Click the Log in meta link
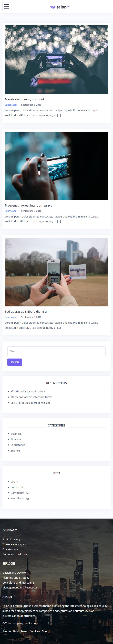The width and height of the screenshot is (113, 644). coord(14,481)
